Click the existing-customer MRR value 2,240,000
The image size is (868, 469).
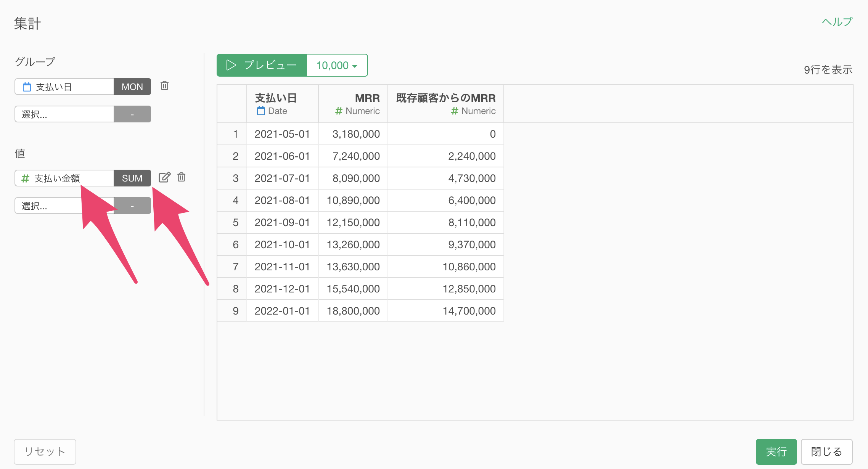tap(446, 156)
